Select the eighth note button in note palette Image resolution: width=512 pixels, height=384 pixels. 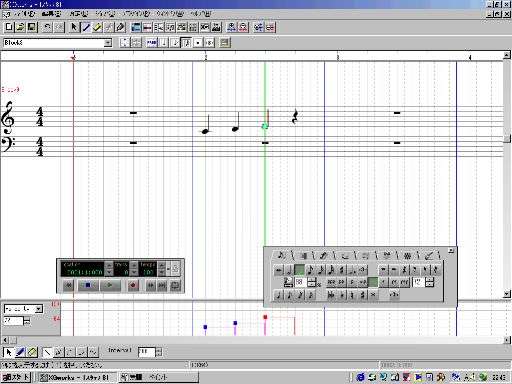310,270
